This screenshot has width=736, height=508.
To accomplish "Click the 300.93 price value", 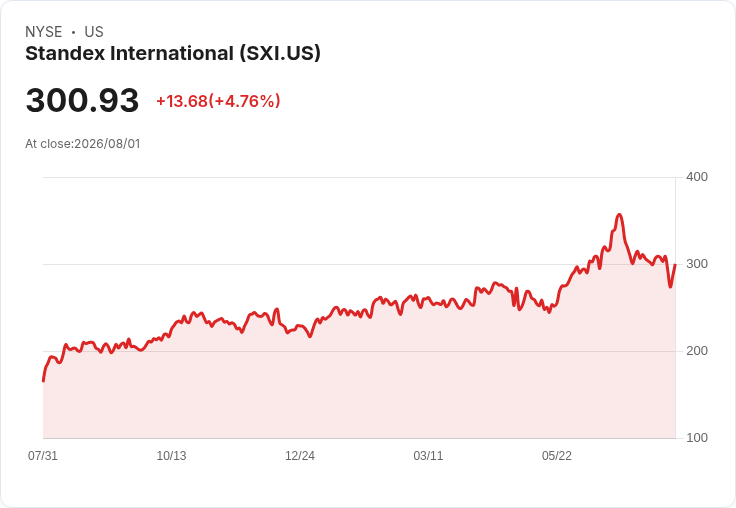I will tap(82, 100).
